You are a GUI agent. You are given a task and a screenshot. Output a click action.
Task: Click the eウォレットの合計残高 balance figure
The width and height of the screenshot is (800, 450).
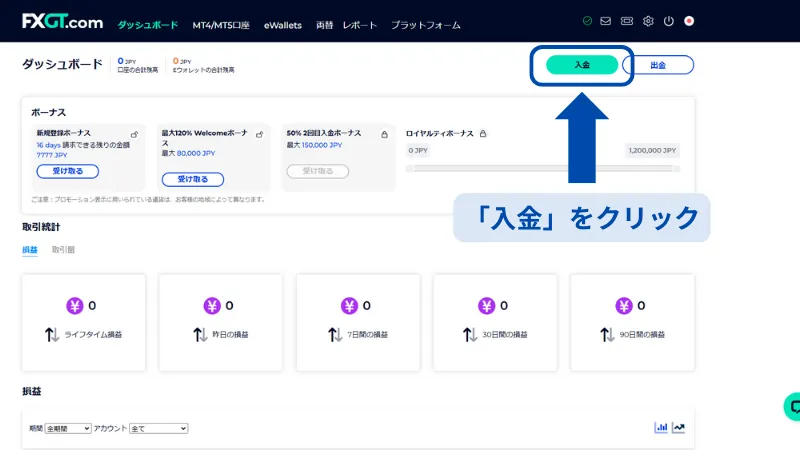click(x=182, y=61)
